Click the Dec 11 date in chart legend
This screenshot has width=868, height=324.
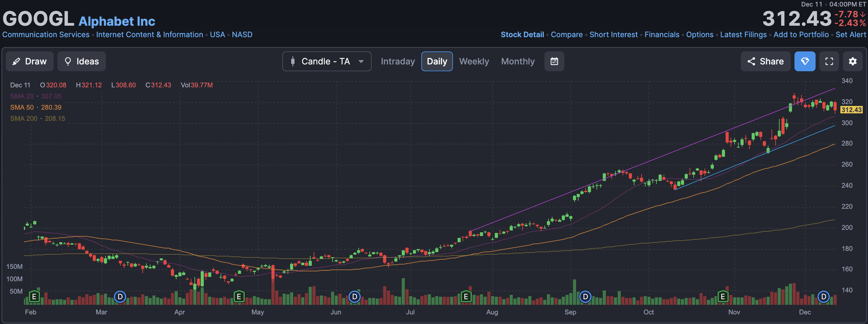[x=20, y=85]
